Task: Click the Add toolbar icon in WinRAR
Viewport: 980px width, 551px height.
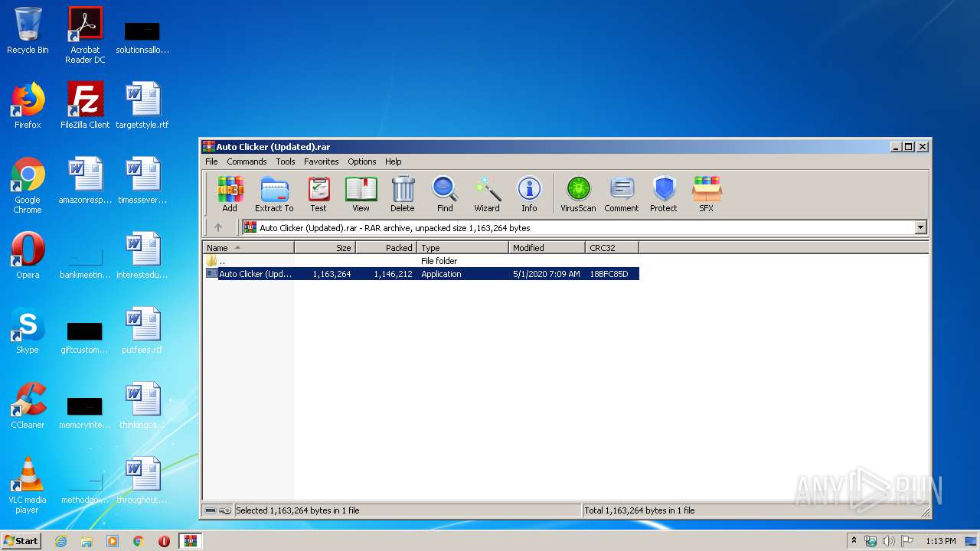Action: point(230,194)
